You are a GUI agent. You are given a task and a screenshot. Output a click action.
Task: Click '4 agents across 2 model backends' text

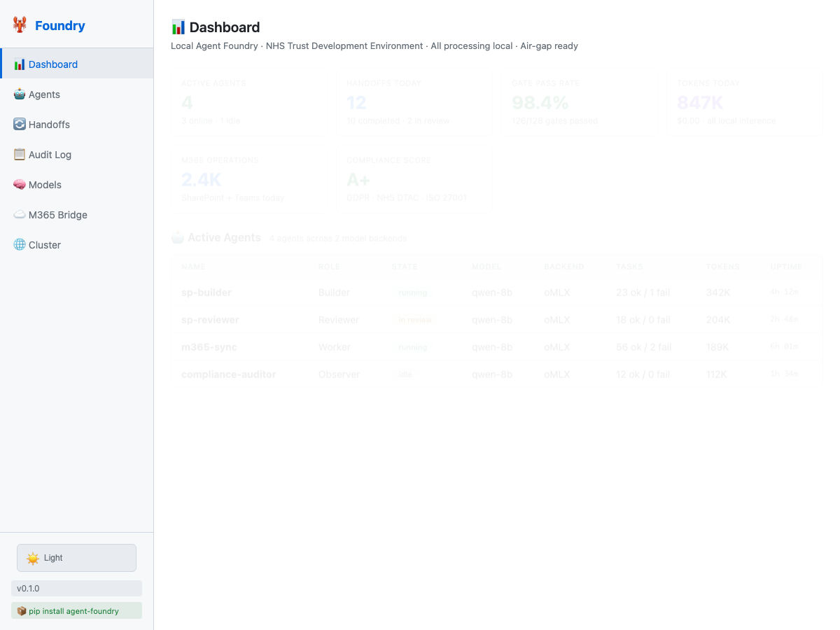click(338, 239)
